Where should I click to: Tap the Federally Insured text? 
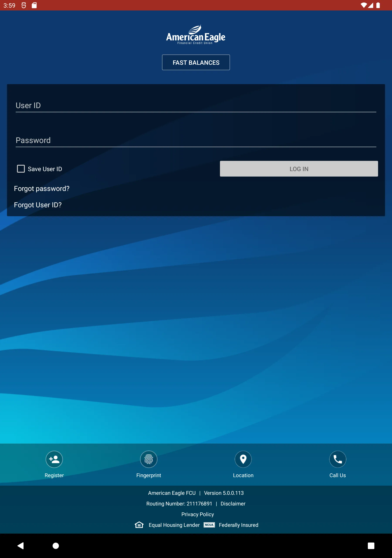[238, 525]
